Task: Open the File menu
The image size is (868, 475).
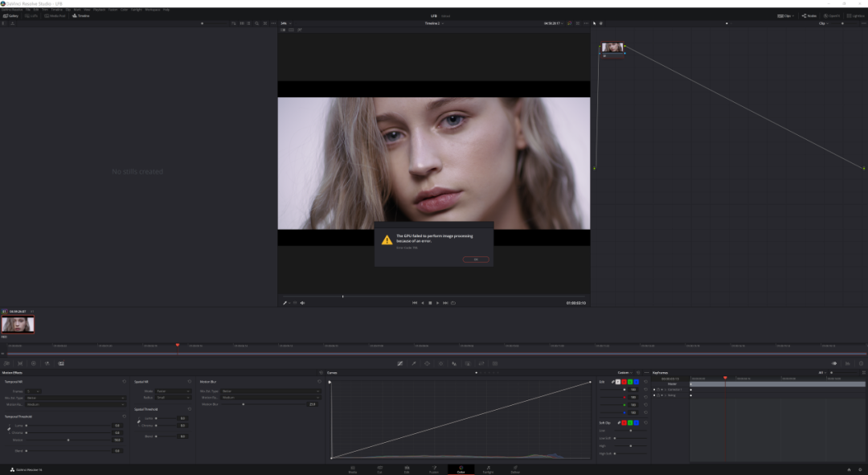Action: [27, 10]
